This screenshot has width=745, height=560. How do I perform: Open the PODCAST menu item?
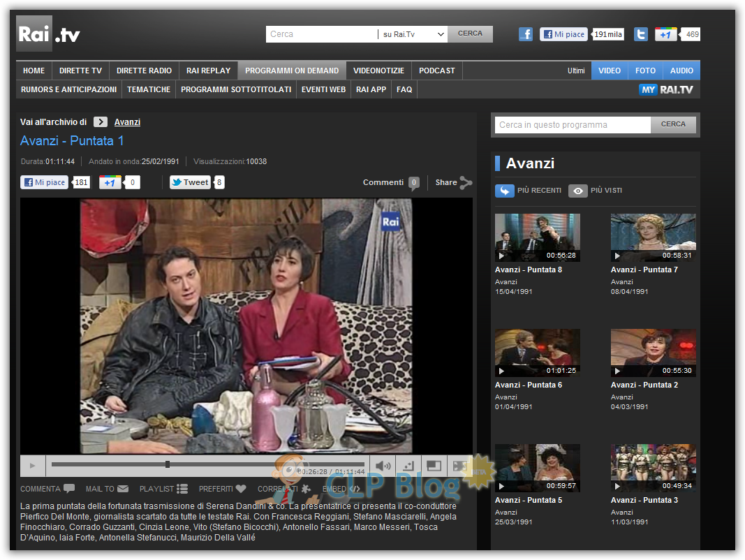[x=436, y=71]
